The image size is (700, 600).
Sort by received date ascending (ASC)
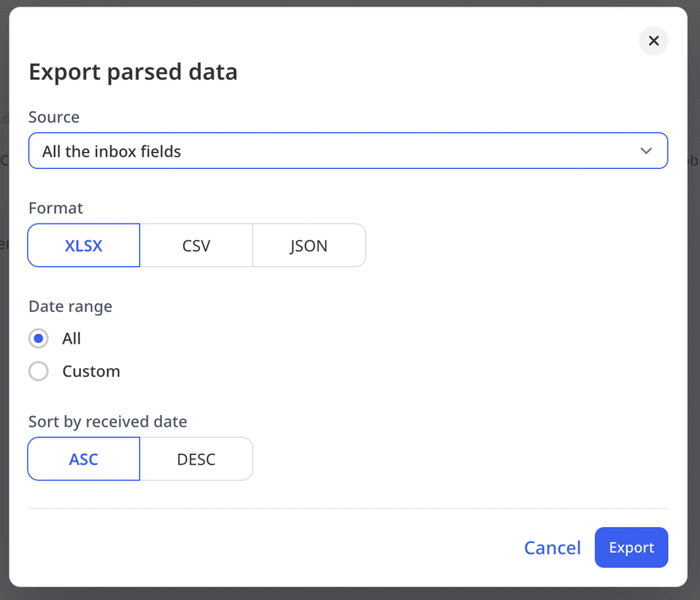84,459
